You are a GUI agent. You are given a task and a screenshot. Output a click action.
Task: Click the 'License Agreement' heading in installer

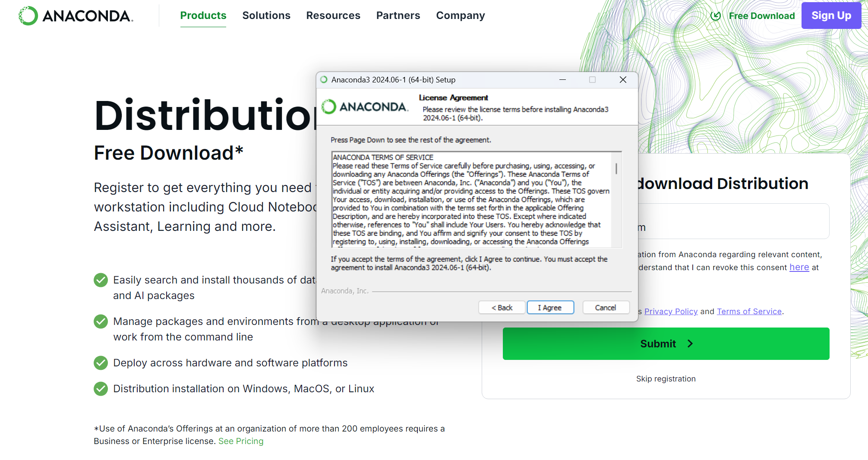coord(453,98)
